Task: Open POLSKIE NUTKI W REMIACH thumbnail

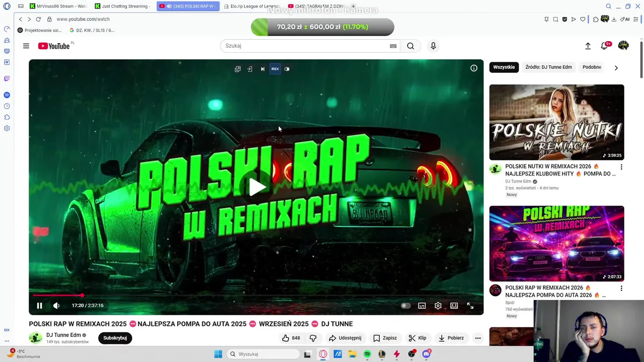Action: click(556, 122)
